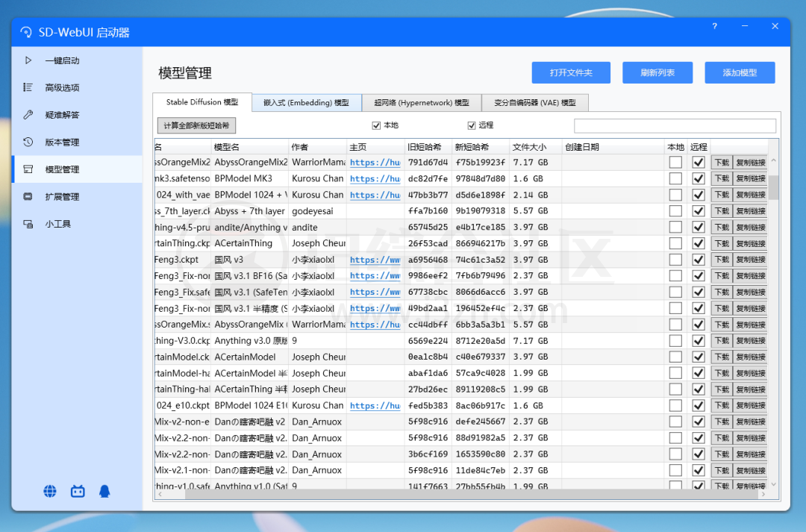Check local box for BPModel MK3 row
806x532 pixels.
pos(675,178)
